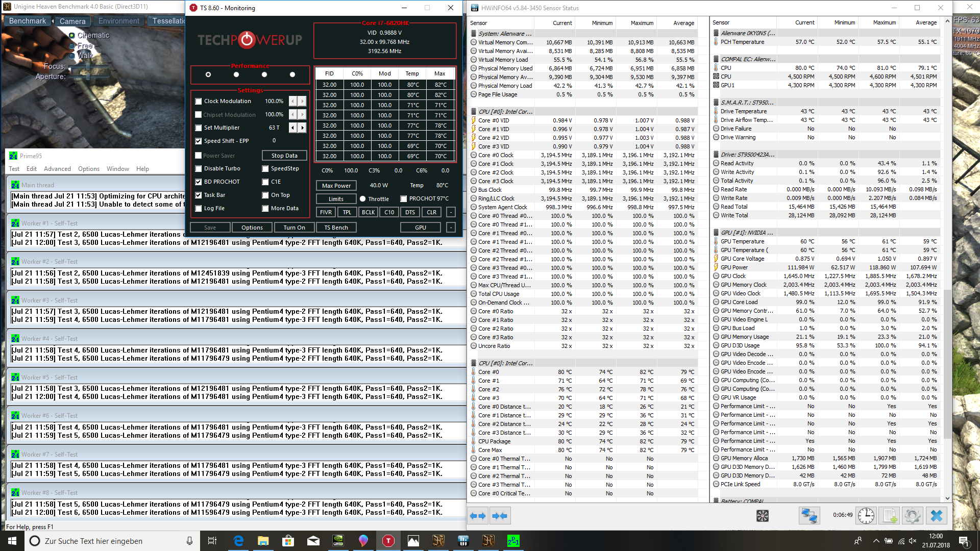Open HWiNFO sensor settings gear
The height and width of the screenshot is (551, 980).
[912, 516]
